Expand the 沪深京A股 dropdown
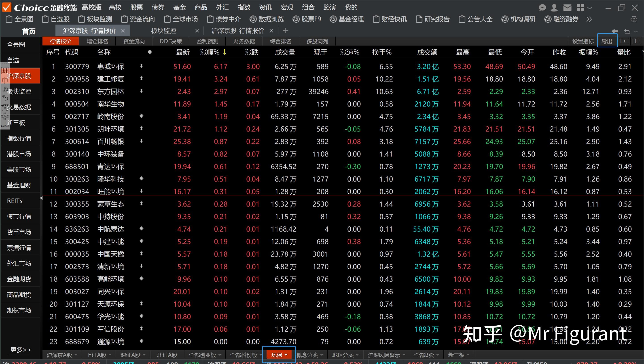The height and width of the screenshot is (364, 644). (76, 355)
